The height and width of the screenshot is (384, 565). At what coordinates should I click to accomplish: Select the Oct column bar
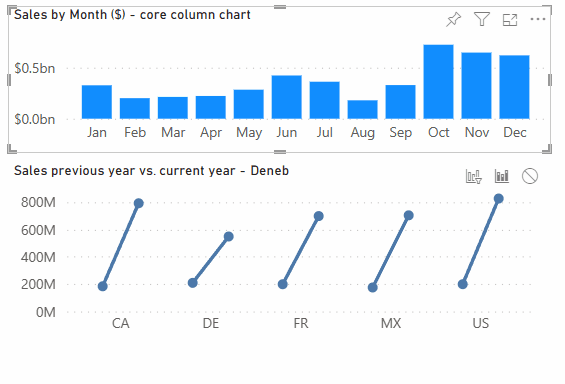pos(439,82)
